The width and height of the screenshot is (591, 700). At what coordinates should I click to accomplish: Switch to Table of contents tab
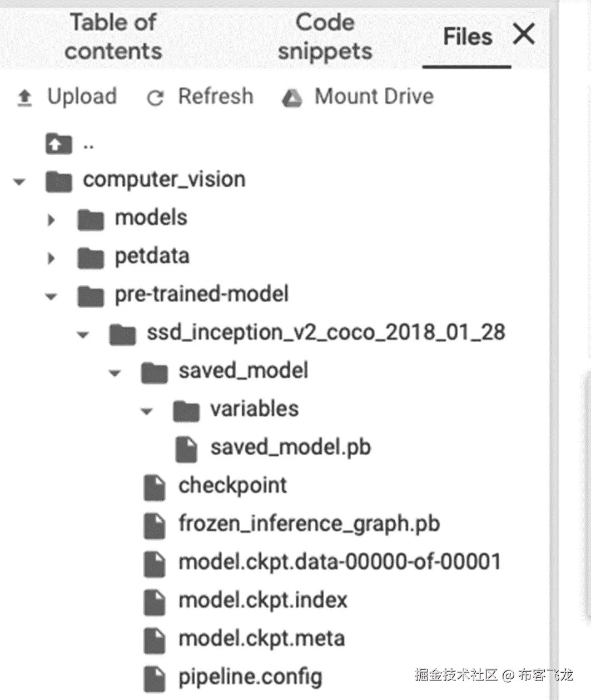pyautogui.click(x=113, y=37)
